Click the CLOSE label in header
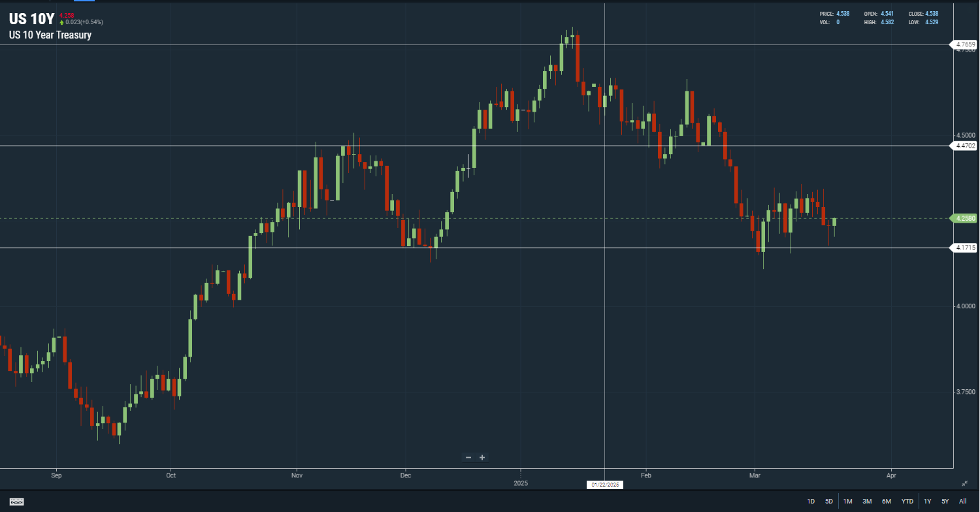980x512 pixels. tap(915, 14)
